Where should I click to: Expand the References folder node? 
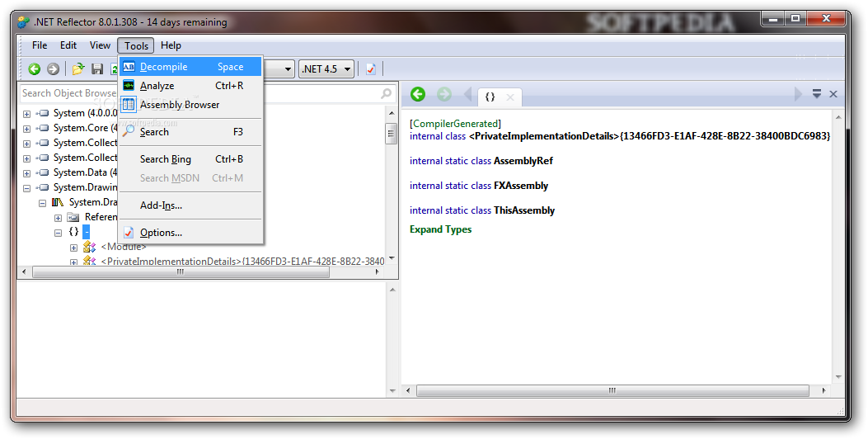58,218
